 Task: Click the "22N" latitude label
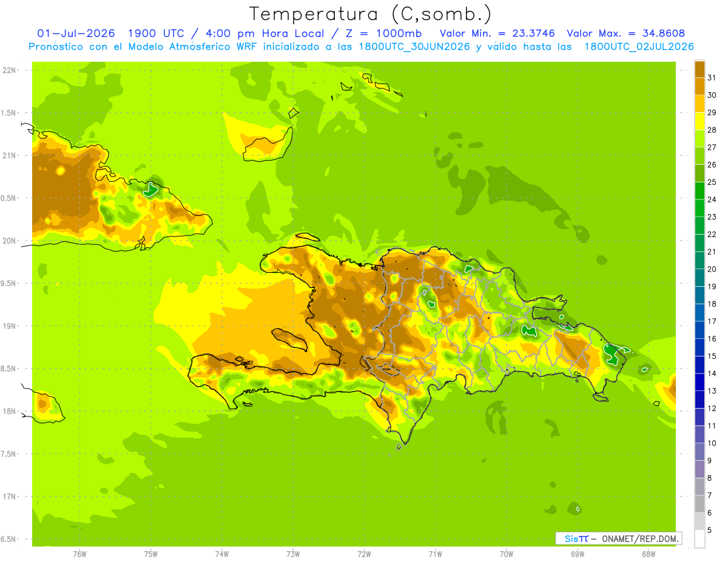coord(8,70)
